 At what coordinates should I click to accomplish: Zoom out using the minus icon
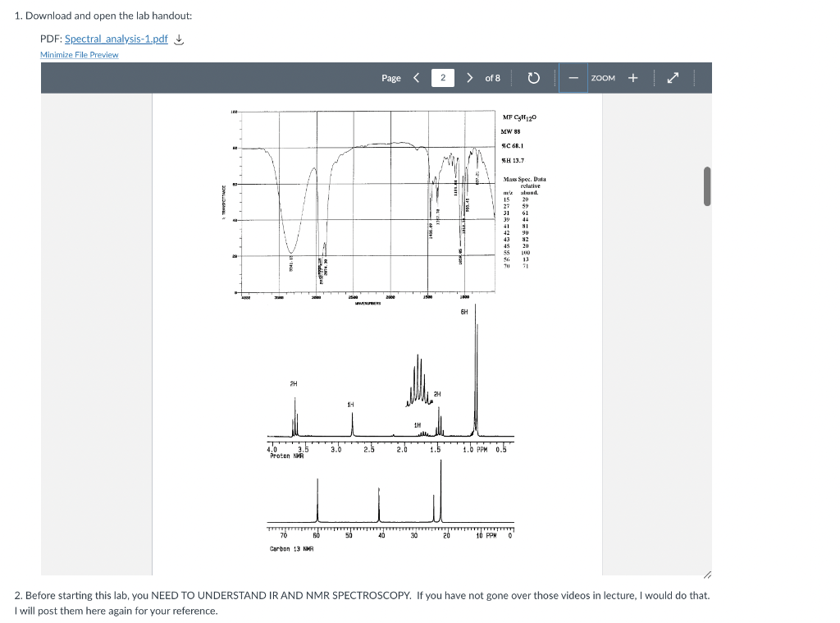pos(573,77)
